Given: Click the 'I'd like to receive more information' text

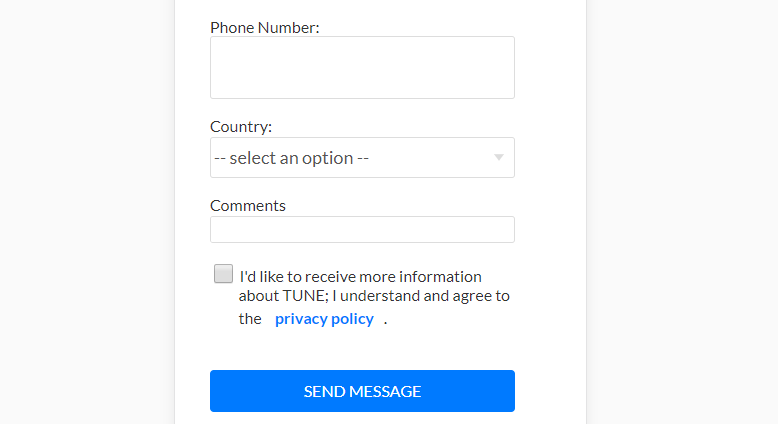Looking at the screenshot, I should tap(360, 277).
